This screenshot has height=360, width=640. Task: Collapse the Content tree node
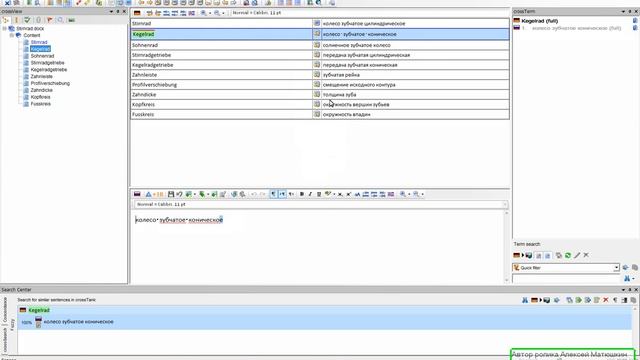pos(11,36)
